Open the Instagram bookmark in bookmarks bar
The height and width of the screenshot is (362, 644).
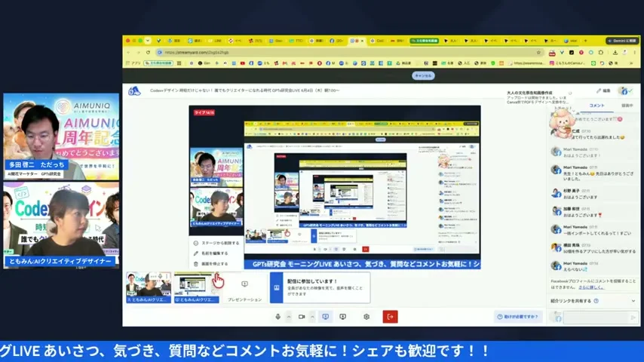click(x=569, y=63)
